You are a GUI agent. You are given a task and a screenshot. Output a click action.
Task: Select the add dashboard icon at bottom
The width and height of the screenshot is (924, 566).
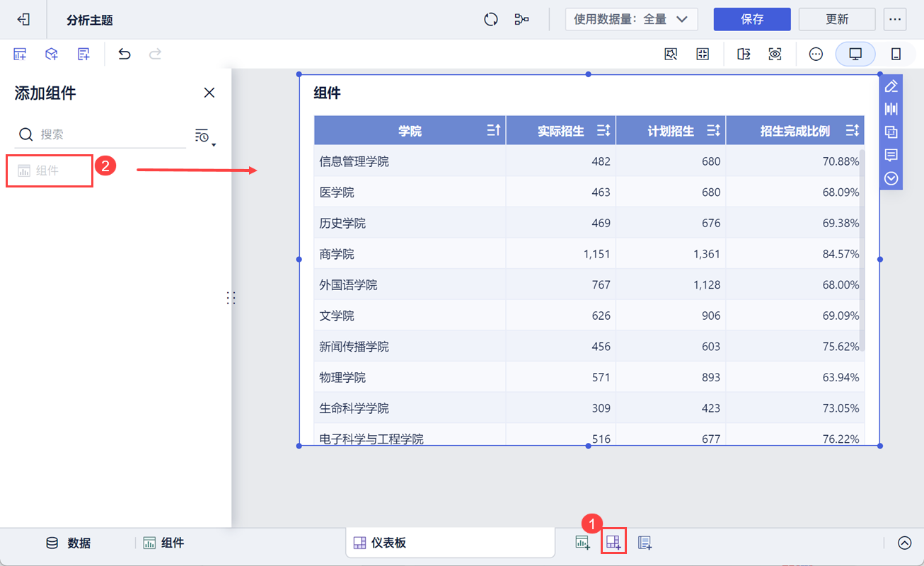(613, 543)
